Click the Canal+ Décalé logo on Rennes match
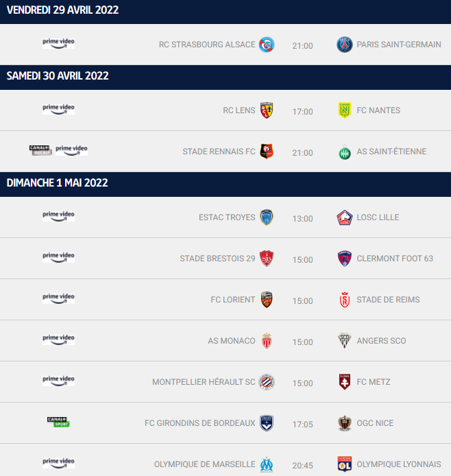451x476 pixels. (40, 150)
